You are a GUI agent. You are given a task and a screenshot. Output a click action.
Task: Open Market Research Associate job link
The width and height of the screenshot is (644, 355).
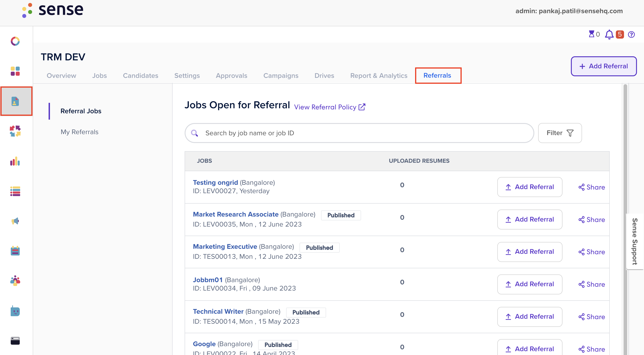(x=235, y=214)
